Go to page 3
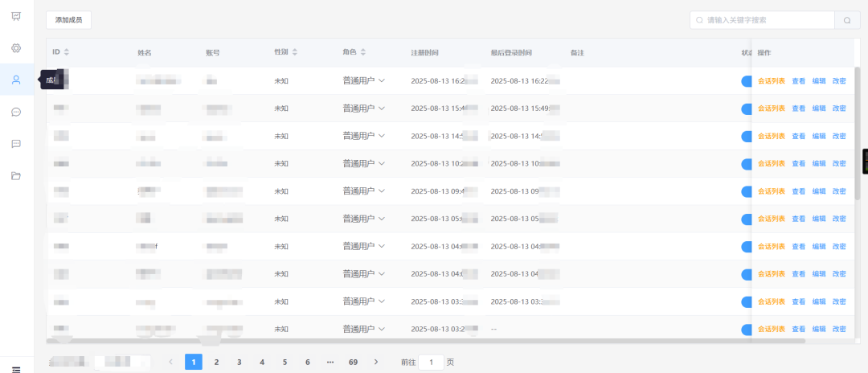 (240, 362)
